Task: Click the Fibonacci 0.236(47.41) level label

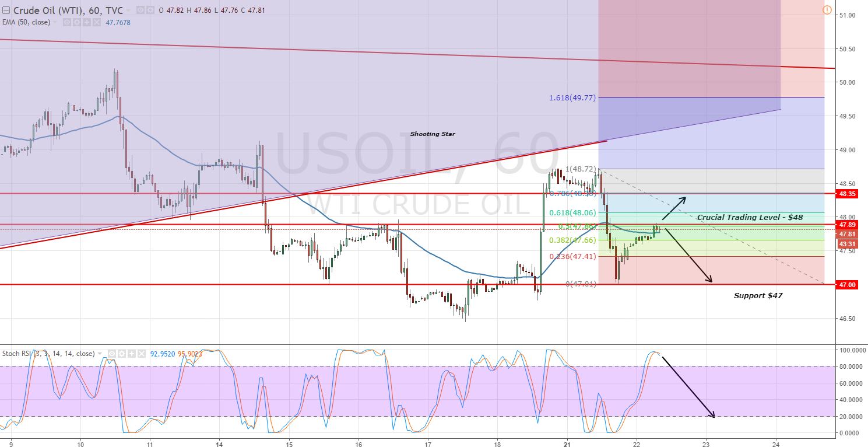Action: tap(572, 256)
